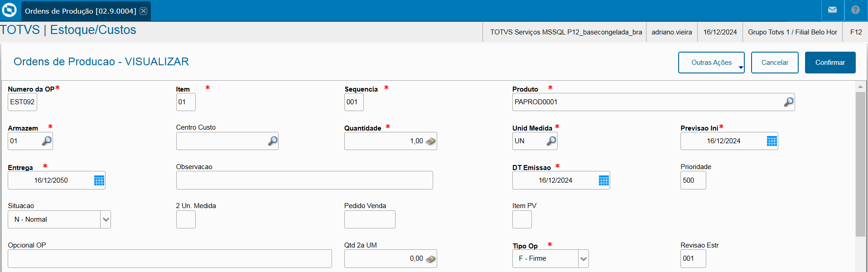Close the Ordens de Produção tab
Image resolution: width=868 pixels, height=272 pixels.
point(143,11)
